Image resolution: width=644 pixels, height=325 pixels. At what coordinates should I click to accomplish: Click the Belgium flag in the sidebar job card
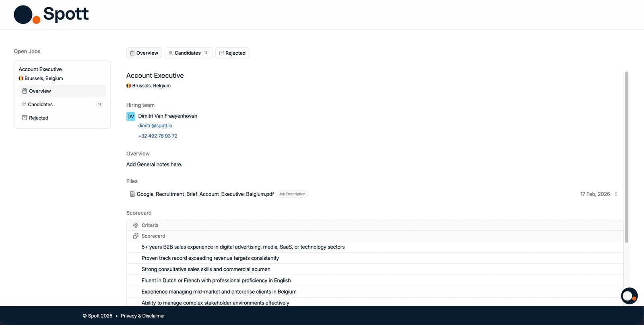(x=21, y=78)
